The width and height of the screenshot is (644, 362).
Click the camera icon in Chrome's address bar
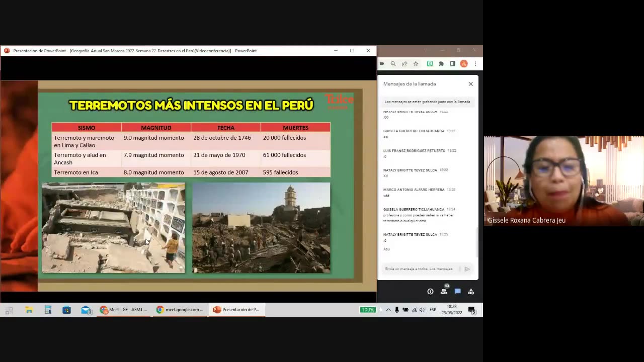click(382, 64)
